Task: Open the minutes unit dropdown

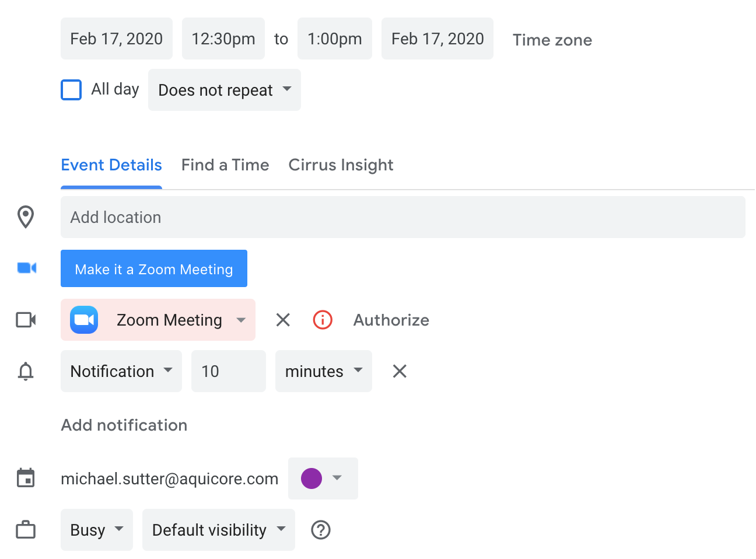Action: coord(324,371)
